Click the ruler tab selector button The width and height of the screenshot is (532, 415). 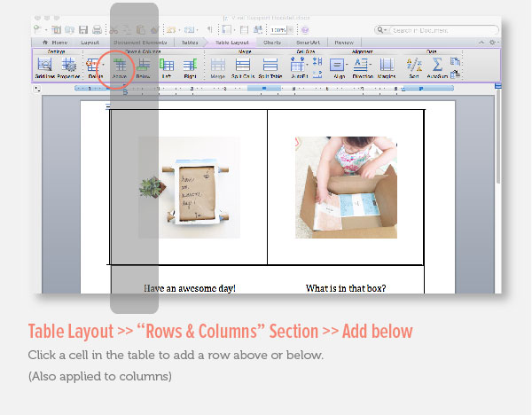37,89
